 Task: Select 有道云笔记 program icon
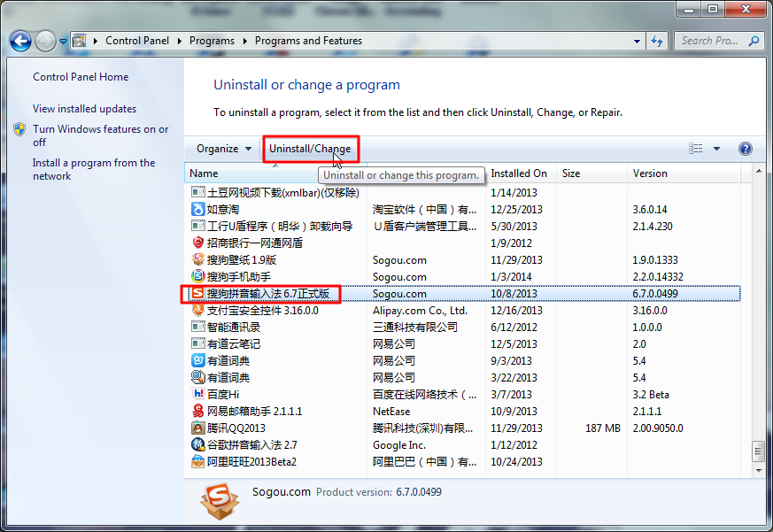click(197, 343)
